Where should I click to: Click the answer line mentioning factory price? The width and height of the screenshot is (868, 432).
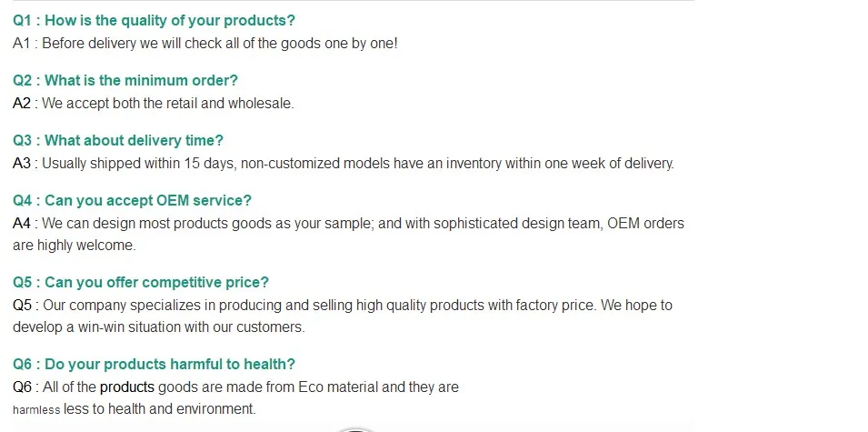(x=342, y=306)
